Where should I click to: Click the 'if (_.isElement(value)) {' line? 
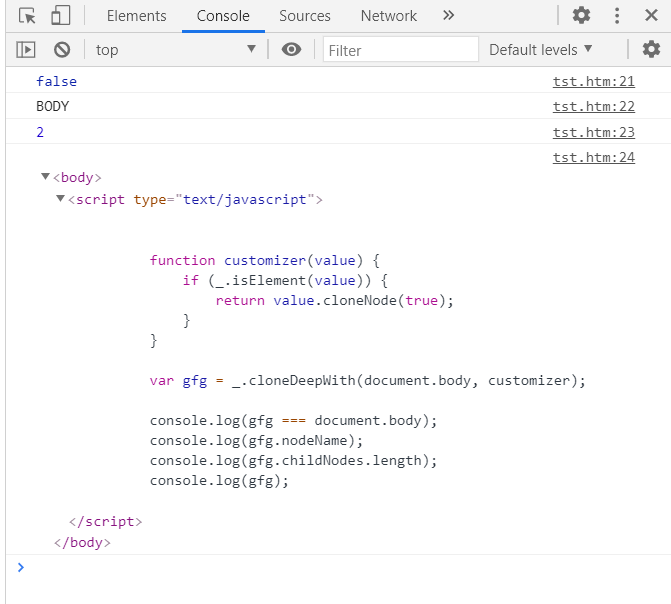285,280
